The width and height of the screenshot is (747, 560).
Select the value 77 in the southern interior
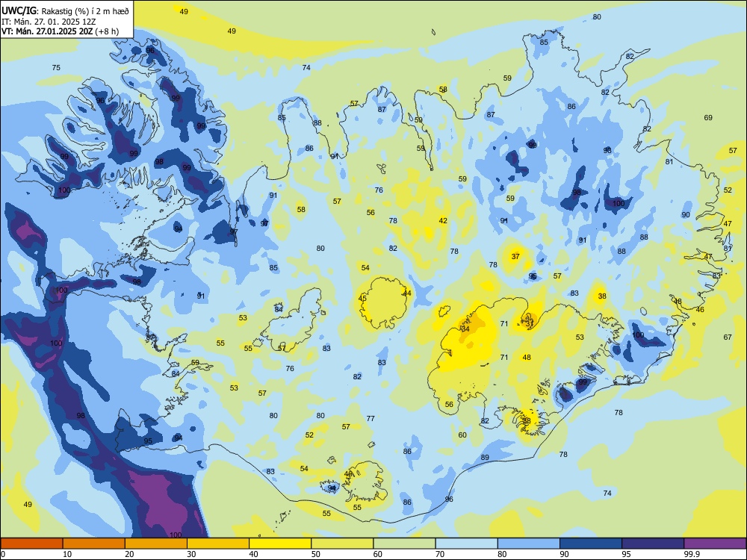coord(371,419)
